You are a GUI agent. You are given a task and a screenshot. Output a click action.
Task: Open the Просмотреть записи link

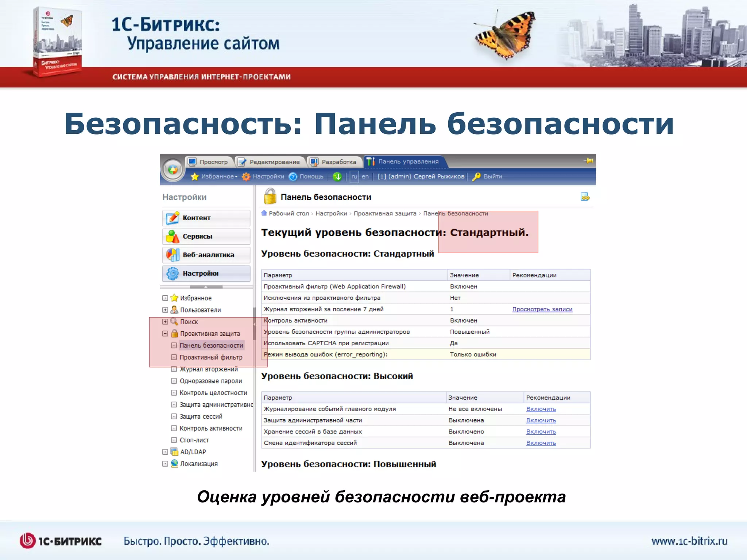542,309
